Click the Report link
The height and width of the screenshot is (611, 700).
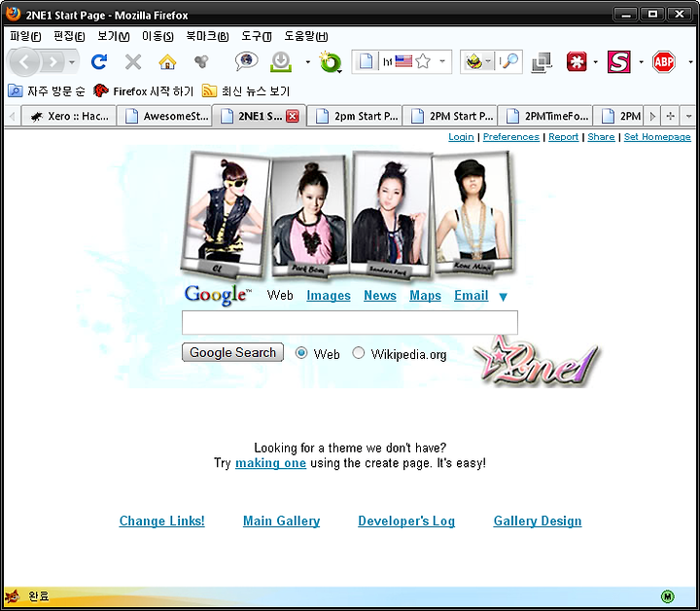click(x=563, y=137)
